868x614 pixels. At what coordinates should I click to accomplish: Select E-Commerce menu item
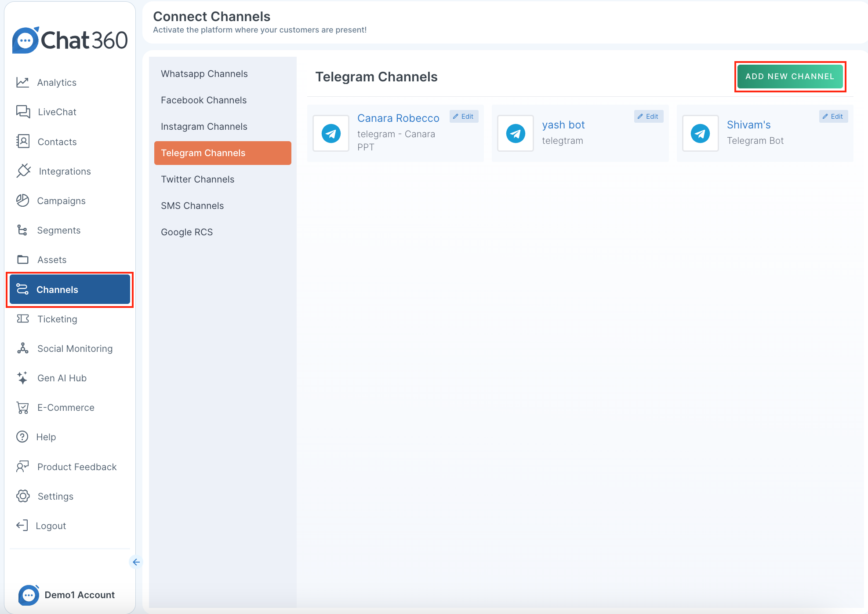tap(70, 407)
